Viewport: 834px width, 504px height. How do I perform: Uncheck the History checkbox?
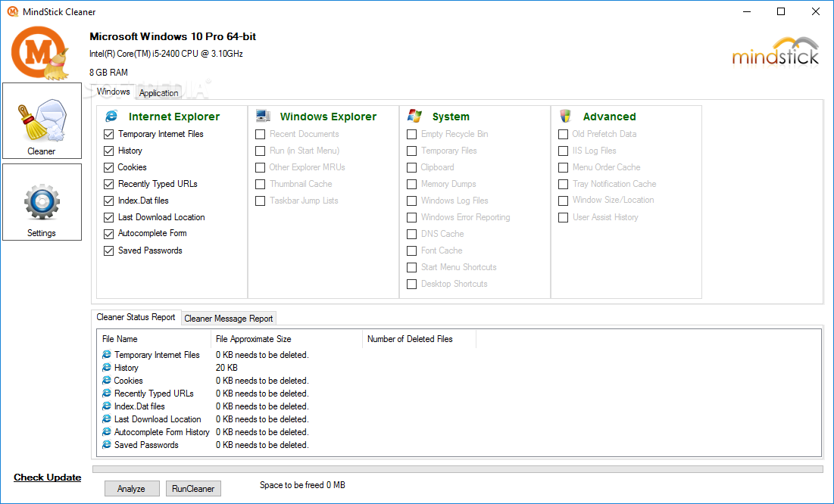(x=109, y=151)
